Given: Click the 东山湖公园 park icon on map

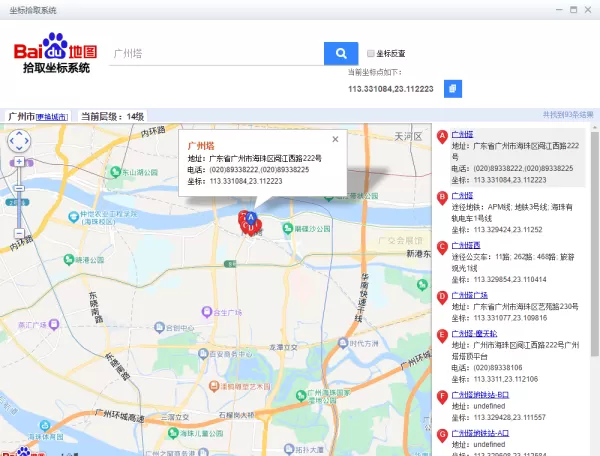Looking at the screenshot, I should click(115, 172).
